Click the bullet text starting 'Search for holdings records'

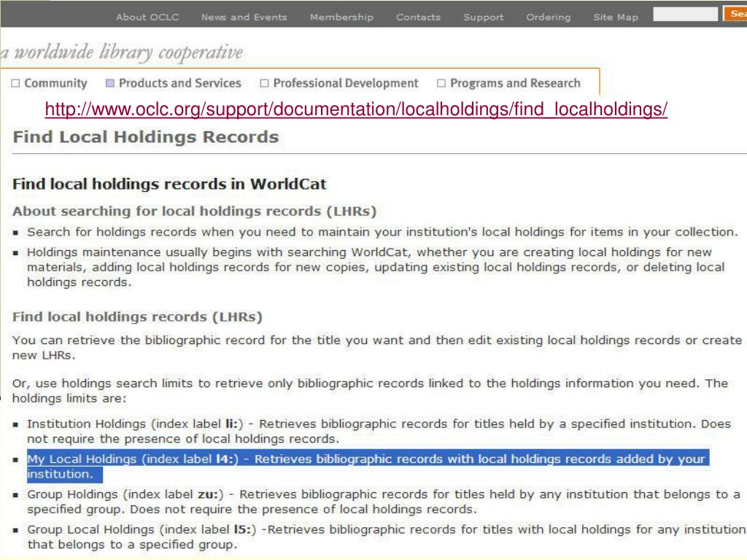(x=382, y=233)
